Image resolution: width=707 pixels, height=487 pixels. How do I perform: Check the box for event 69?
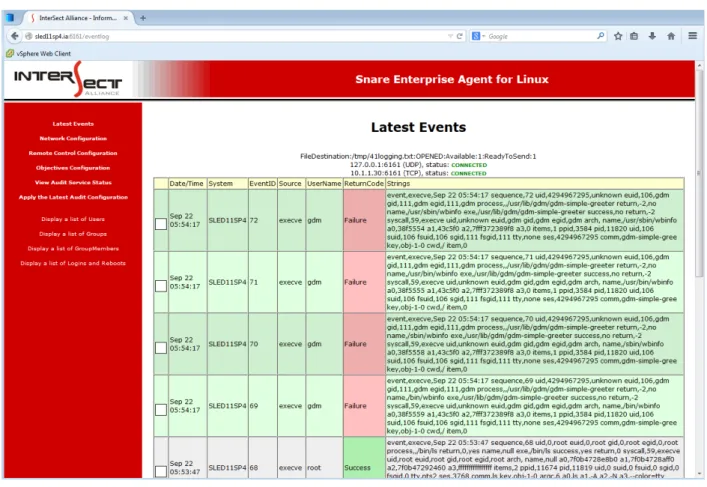(x=161, y=409)
